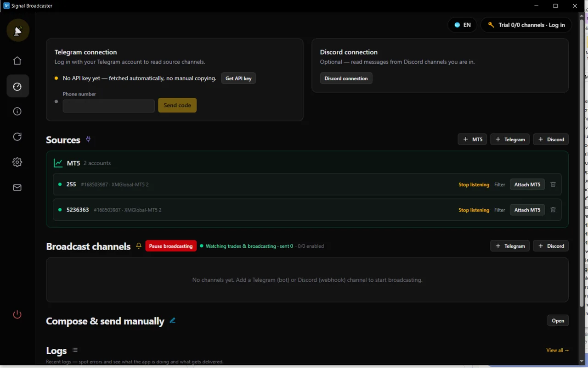Delete the 255 MT5 account
Image resolution: width=588 pixels, height=368 pixels.
(x=553, y=184)
